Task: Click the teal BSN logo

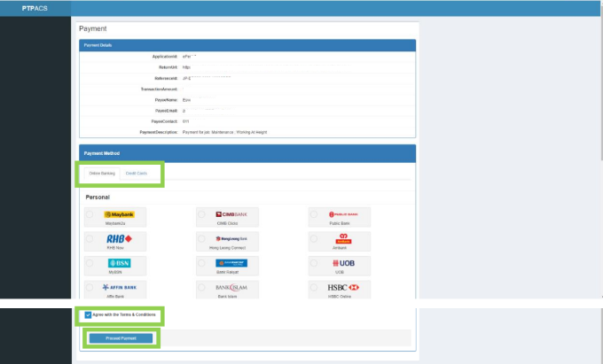Action: (x=119, y=263)
